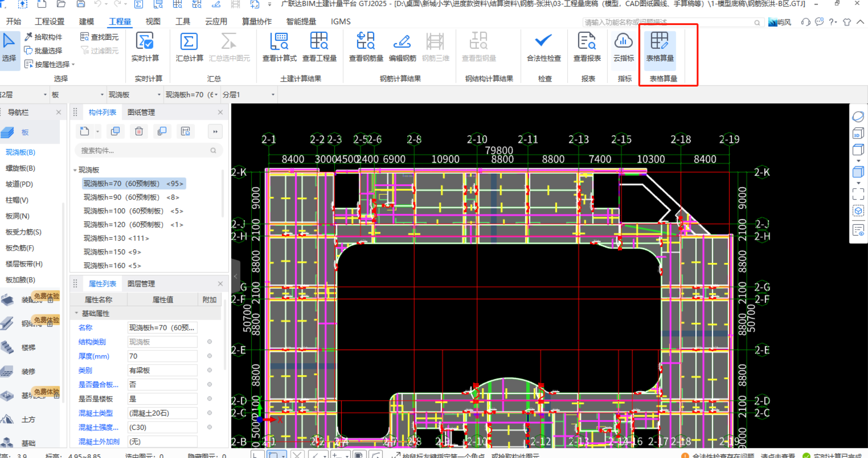Open dropdown arrow beside new component icon
The width and height of the screenshot is (868, 458).
(x=98, y=132)
